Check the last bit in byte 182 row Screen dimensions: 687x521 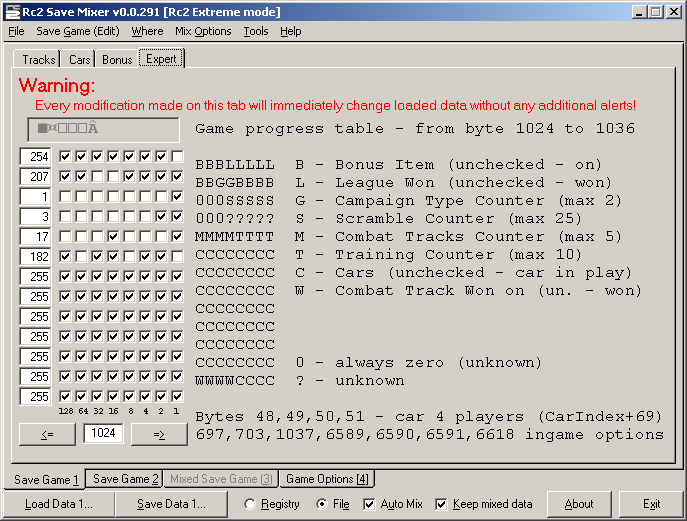177,256
